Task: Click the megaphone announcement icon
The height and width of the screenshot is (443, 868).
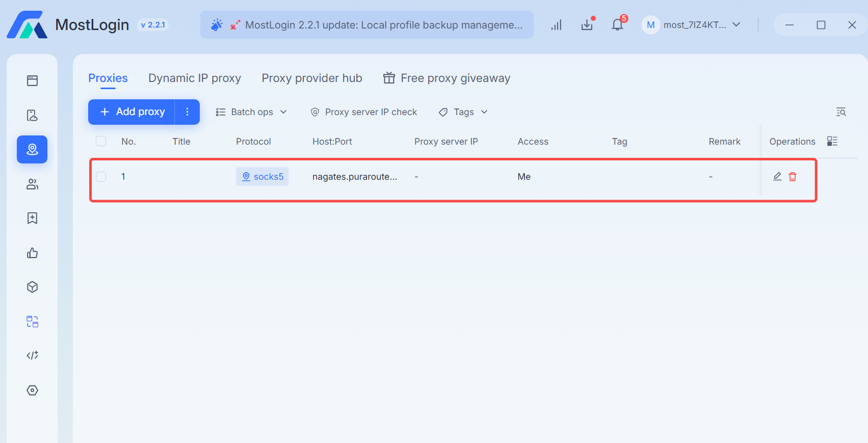Action: [x=217, y=25]
